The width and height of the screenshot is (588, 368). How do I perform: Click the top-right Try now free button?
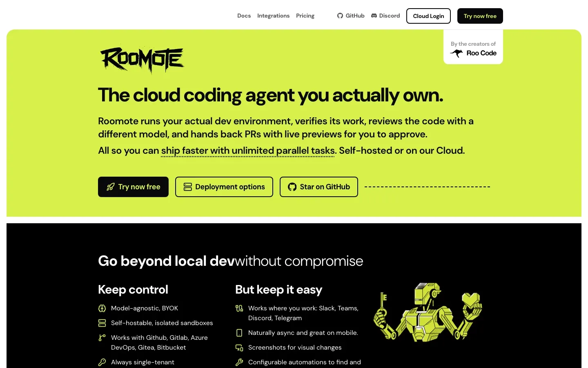[480, 16]
